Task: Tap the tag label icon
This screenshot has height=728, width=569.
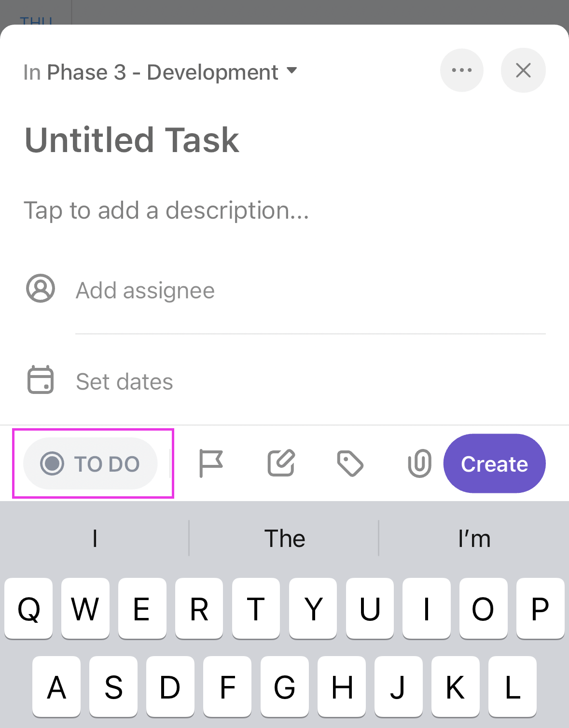Action: 350,463
